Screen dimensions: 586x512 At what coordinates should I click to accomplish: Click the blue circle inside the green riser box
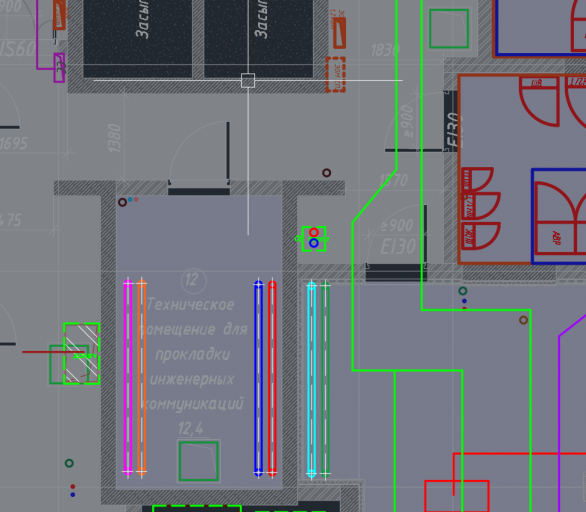tap(314, 243)
